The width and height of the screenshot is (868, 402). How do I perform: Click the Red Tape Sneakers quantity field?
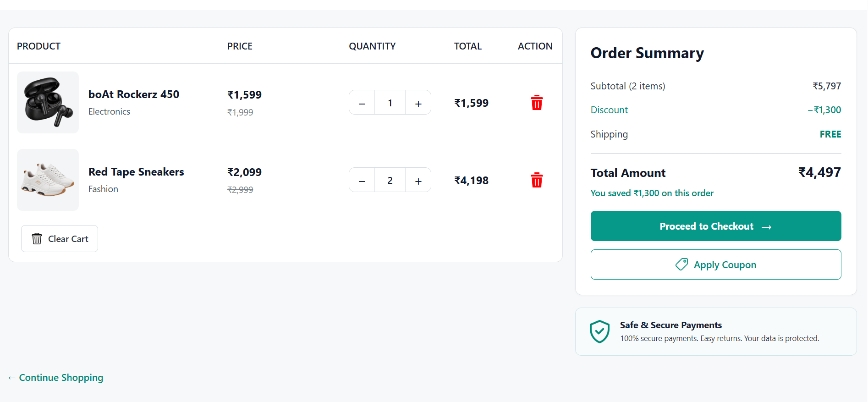390,180
